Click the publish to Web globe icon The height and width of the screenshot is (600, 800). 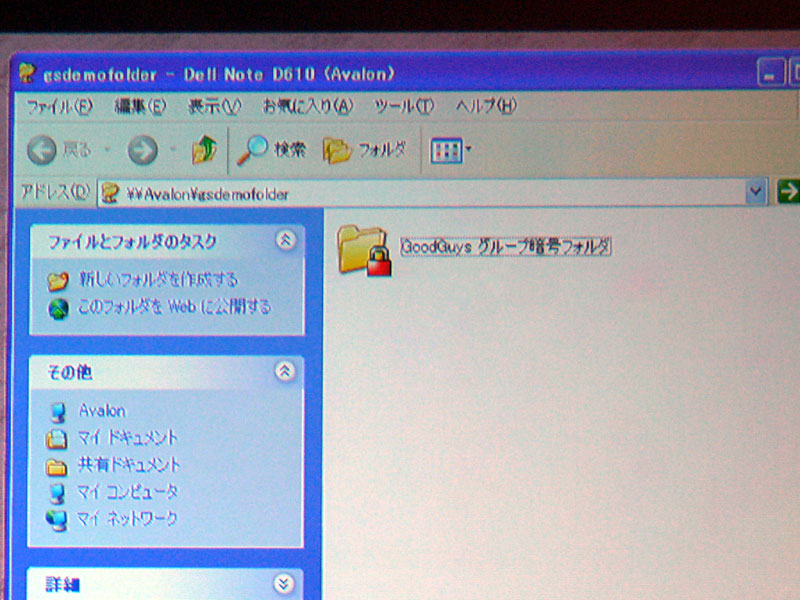tap(58, 309)
